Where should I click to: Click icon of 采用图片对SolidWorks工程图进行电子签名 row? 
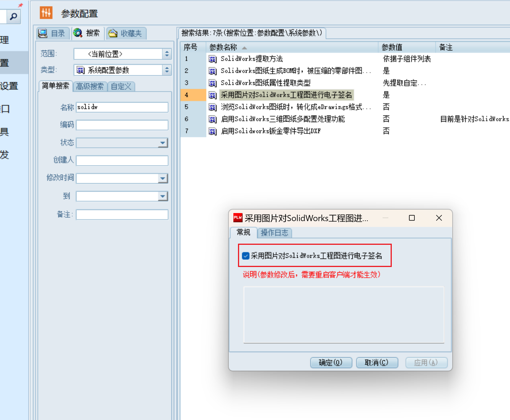click(213, 95)
